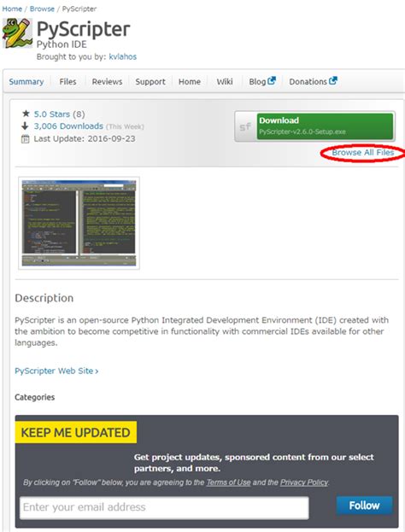Click the blue Follow button

364,506
